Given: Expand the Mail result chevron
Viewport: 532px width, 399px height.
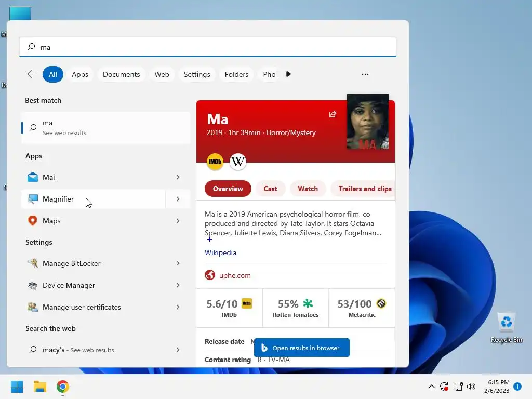Looking at the screenshot, I should (x=178, y=177).
